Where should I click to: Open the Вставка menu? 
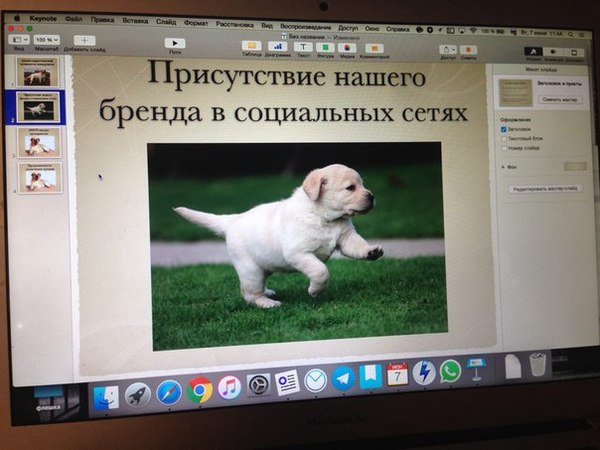point(133,20)
